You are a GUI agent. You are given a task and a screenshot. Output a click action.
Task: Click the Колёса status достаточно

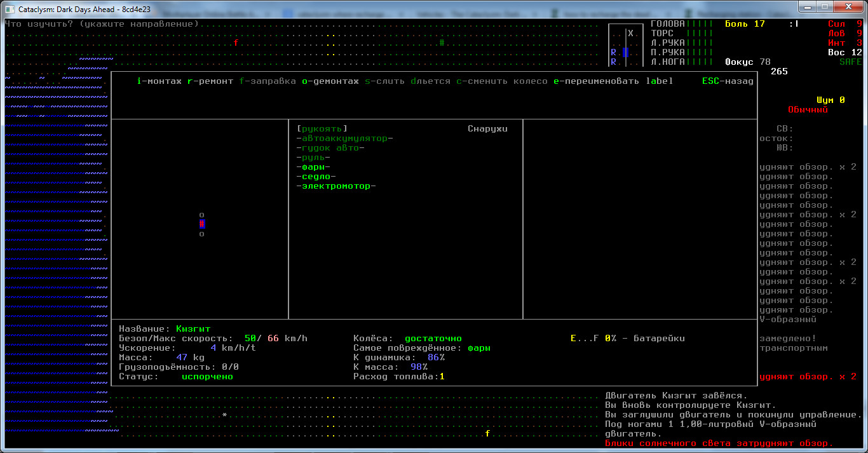click(433, 338)
